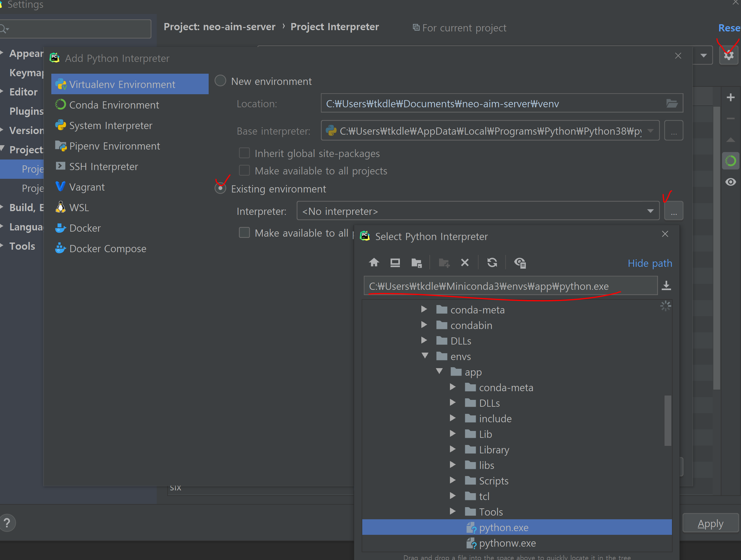741x560 pixels.
Task: Collapse the envs folder in tree
Action: pos(425,356)
